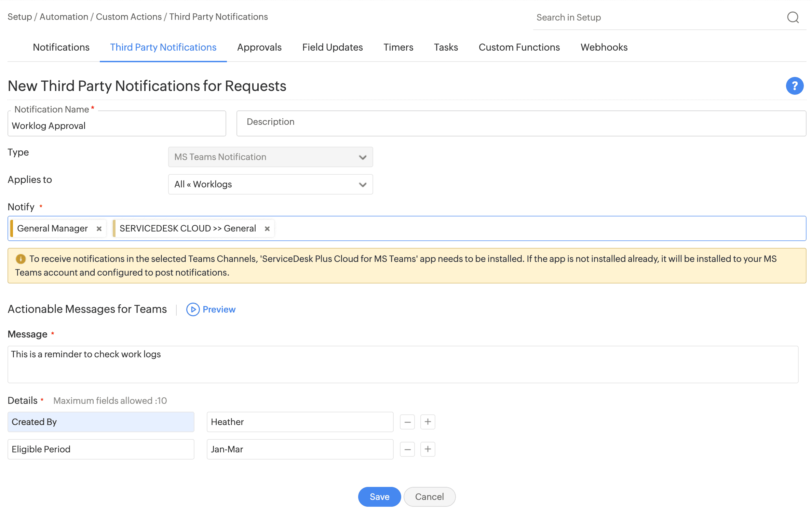Focus the Description input field
The height and width of the screenshot is (517, 812).
pyautogui.click(x=521, y=123)
